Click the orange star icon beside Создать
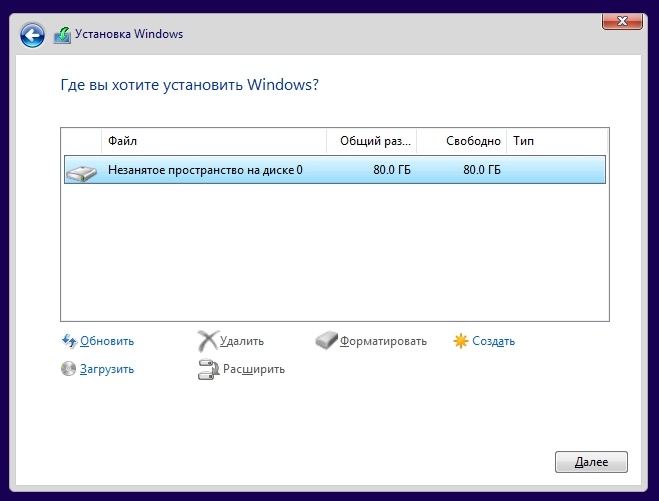 pos(461,341)
